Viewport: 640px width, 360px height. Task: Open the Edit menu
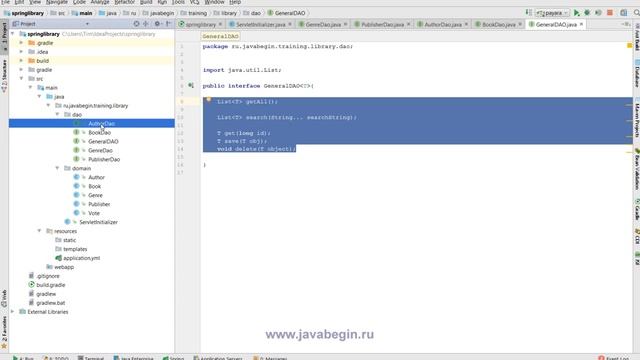[19, 2]
